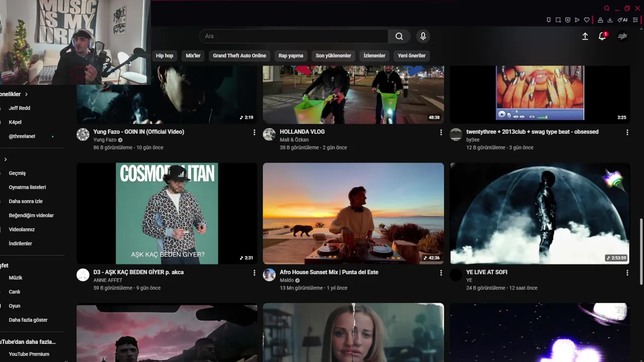Click the page vertical scrollbar thumb

coord(640,251)
